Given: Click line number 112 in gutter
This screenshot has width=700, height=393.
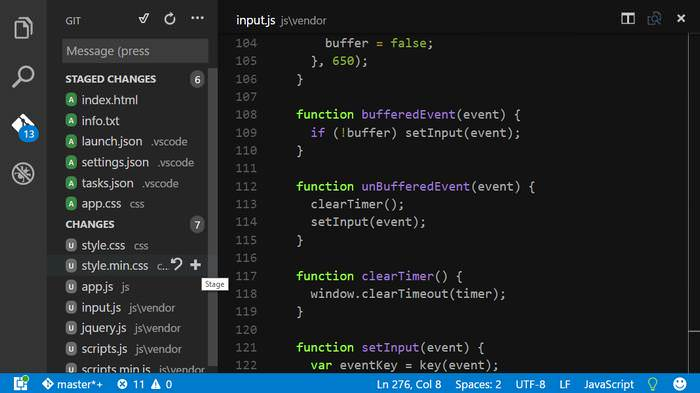Looking at the screenshot, I should coord(246,186).
